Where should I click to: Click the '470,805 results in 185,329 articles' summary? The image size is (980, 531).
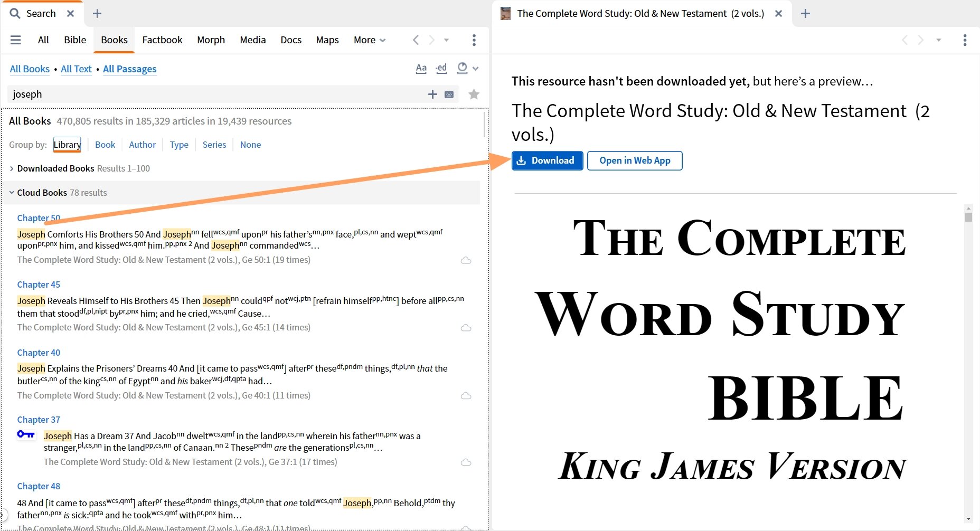[x=174, y=121]
